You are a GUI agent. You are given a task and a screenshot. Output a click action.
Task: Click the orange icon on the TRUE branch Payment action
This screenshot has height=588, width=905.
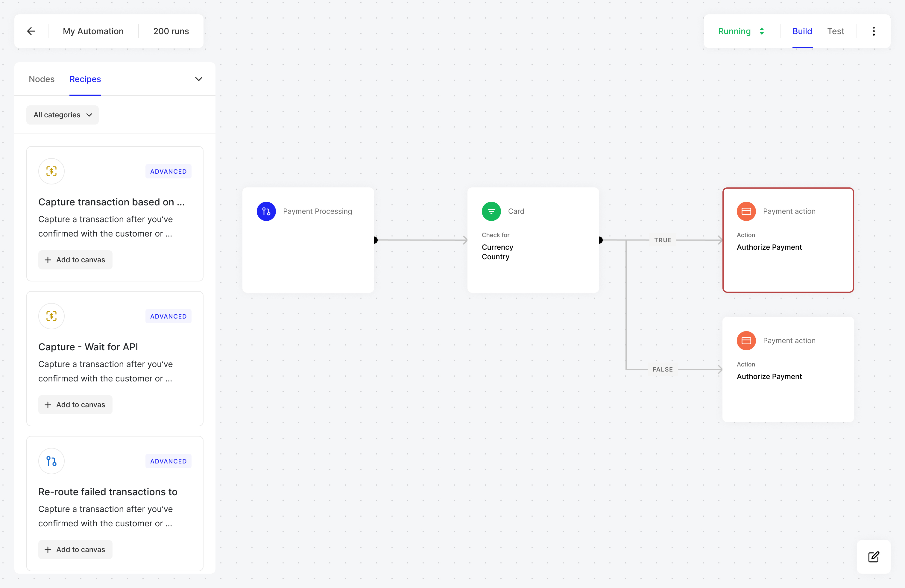click(x=746, y=211)
